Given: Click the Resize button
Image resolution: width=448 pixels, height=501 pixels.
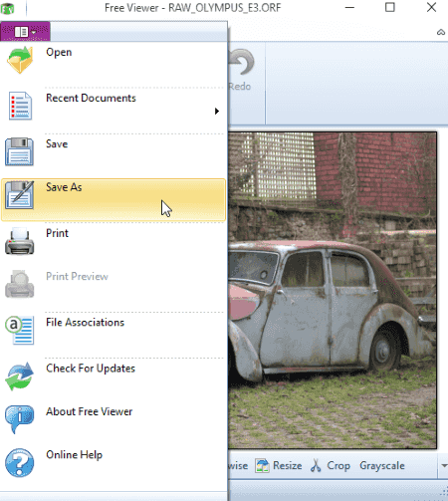Looking at the screenshot, I should click(279, 465).
